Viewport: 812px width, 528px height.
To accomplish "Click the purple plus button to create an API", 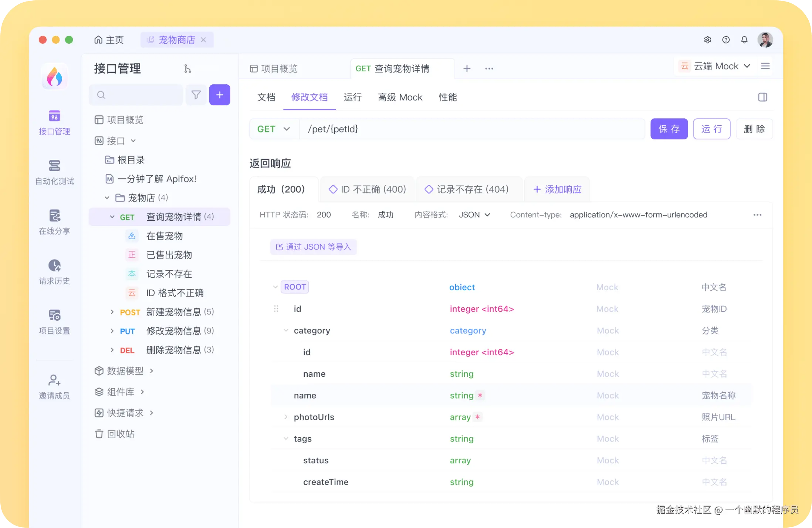I will (220, 95).
